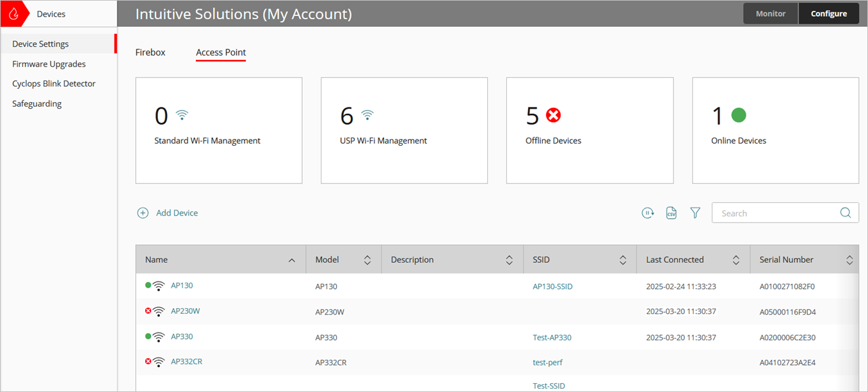The width and height of the screenshot is (868, 392).
Task: Export the device list as CSV
Action: (671, 212)
